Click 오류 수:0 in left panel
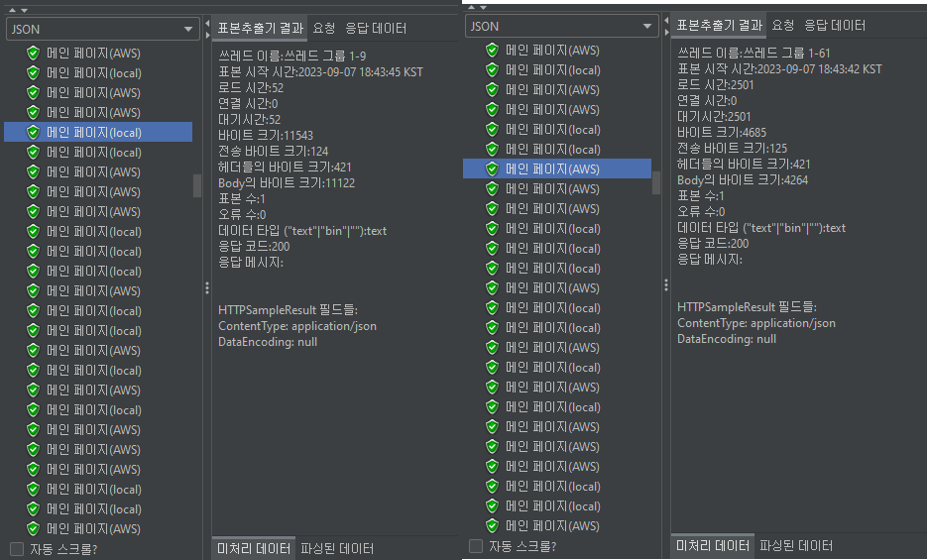The image size is (927, 560). point(242,214)
